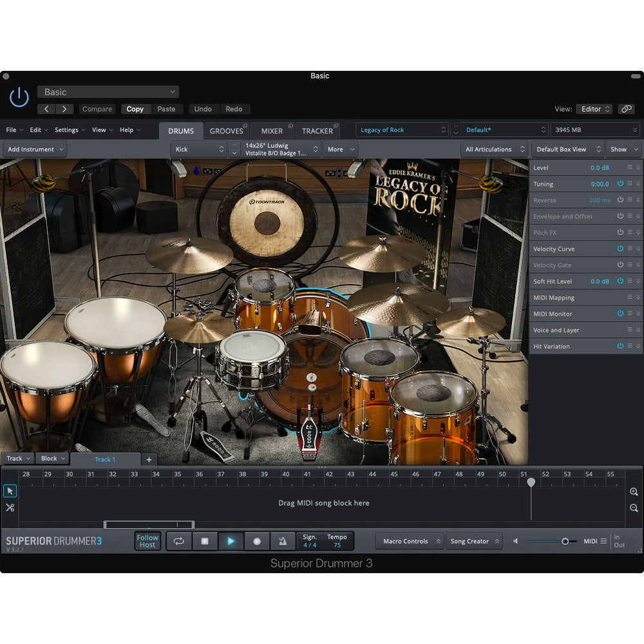Viewport: 644px width, 644px height.
Task: Disable the MIDI Monitor power switch
Action: click(620, 314)
